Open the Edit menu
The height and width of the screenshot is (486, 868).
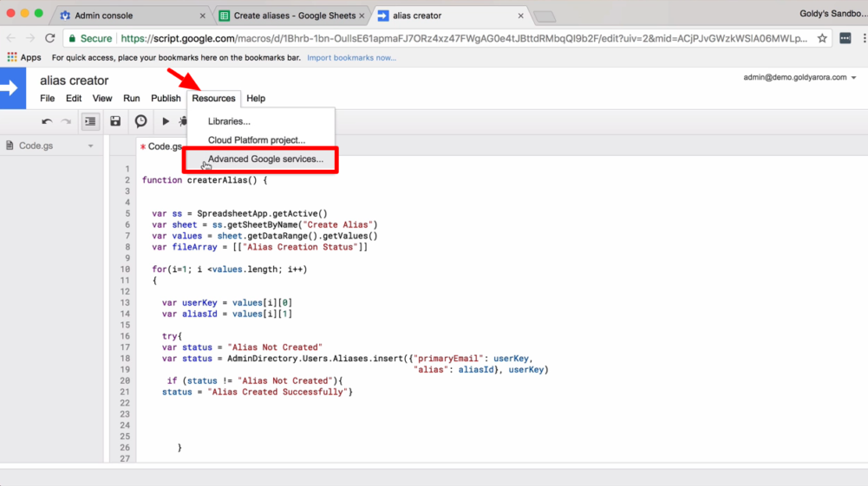click(74, 99)
